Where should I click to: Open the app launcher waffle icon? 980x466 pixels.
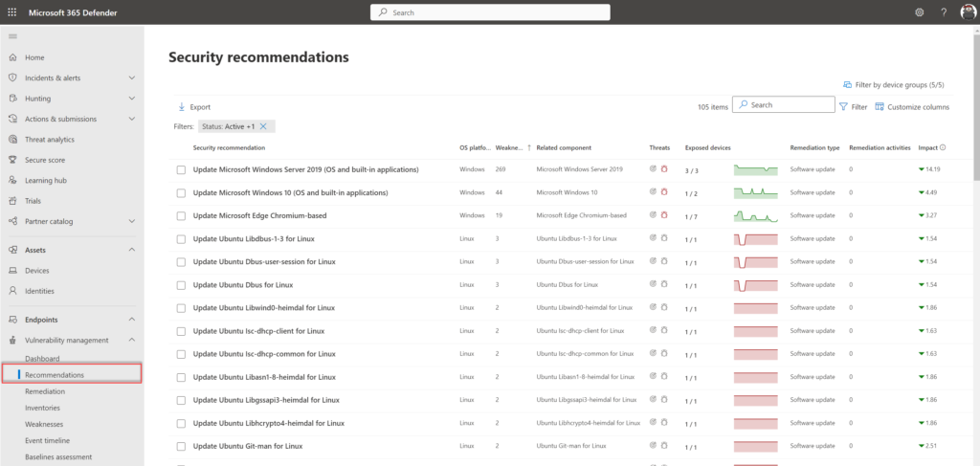(x=12, y=12)
